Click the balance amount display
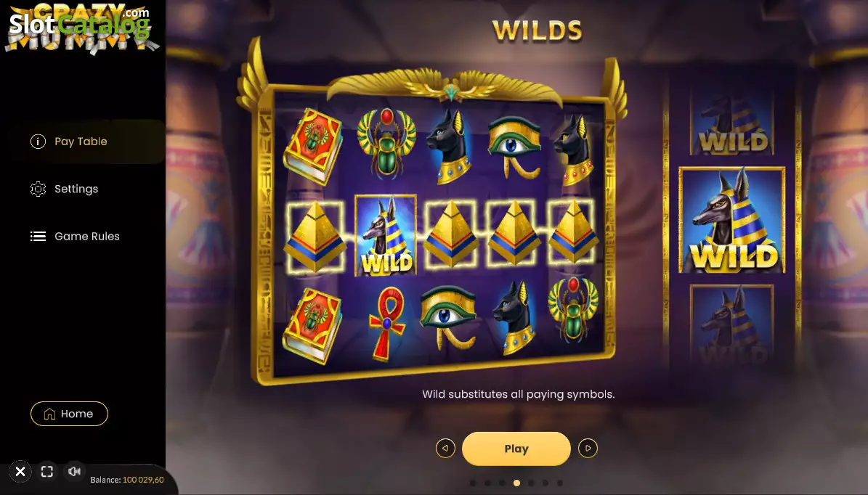 pyautogui.click(x=143, y=480)
